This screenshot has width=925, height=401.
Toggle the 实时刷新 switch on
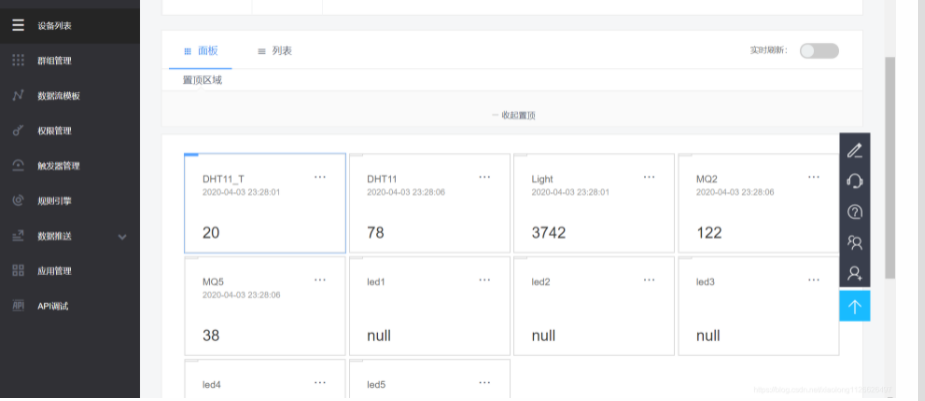[x=819, y=51]
